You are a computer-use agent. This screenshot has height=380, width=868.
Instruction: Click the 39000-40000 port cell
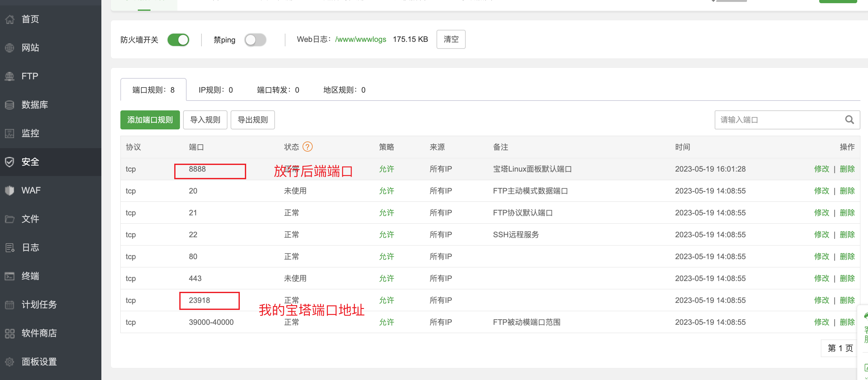(211, 322)
